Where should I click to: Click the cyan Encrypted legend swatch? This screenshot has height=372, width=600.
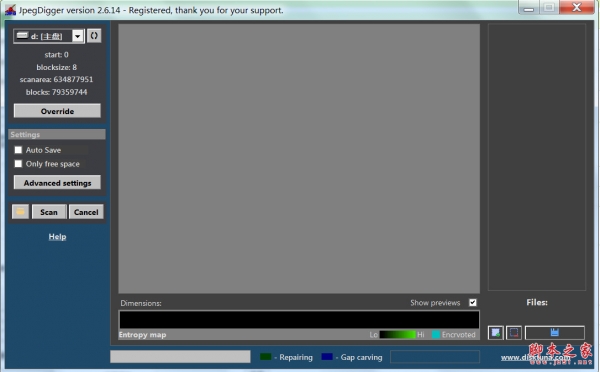click(436, 334)
